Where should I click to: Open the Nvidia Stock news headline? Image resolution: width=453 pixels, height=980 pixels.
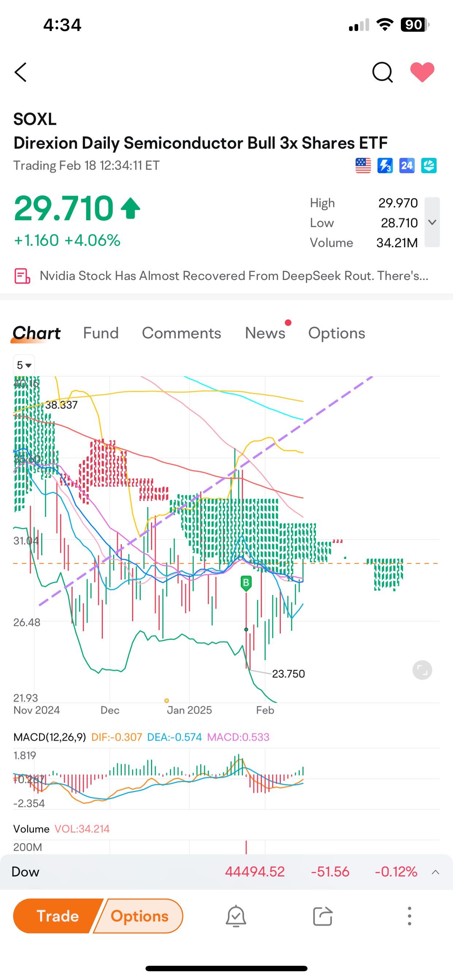click(234, 276)
